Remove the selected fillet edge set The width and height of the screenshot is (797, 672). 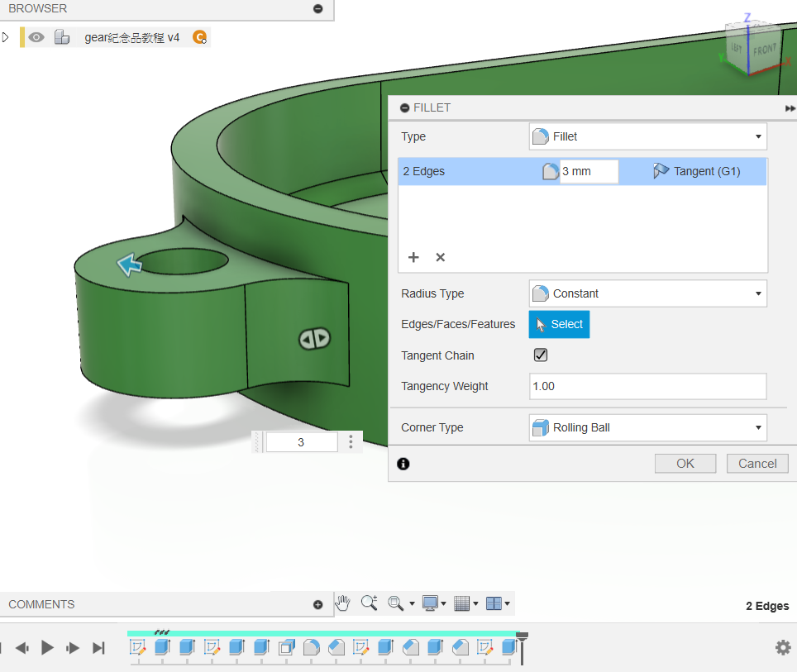point(440,257)
